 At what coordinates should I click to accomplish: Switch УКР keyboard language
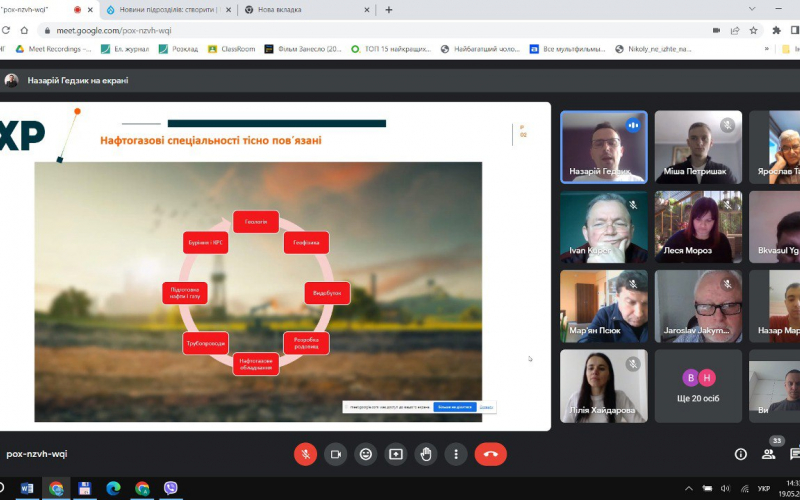(x=764, y=489)
